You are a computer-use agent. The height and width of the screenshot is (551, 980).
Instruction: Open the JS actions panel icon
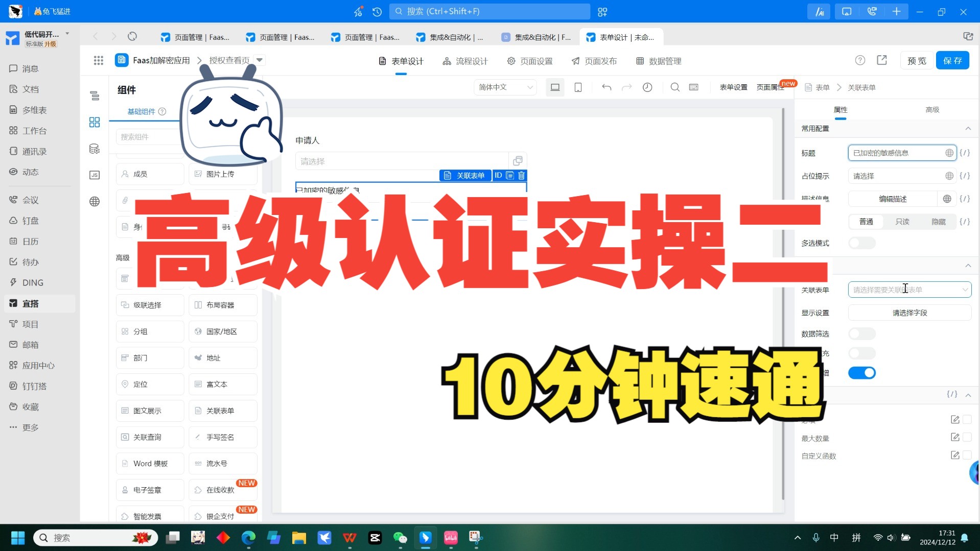pyautogui.click(x=95, y=175)
